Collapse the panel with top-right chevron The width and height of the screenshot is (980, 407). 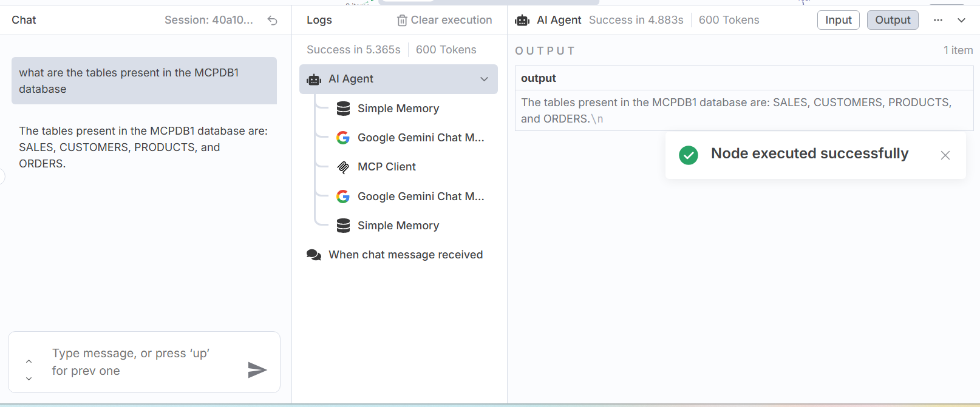coord(962,20)
